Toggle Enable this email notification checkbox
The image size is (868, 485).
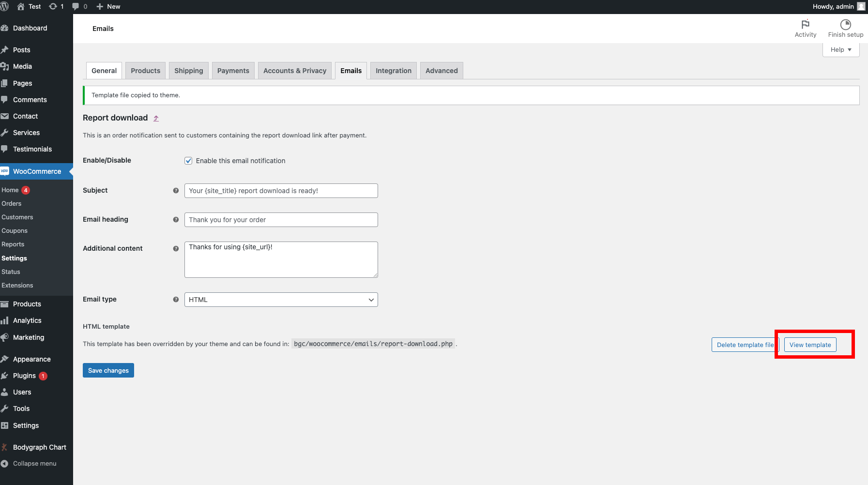tap(188, 161)
